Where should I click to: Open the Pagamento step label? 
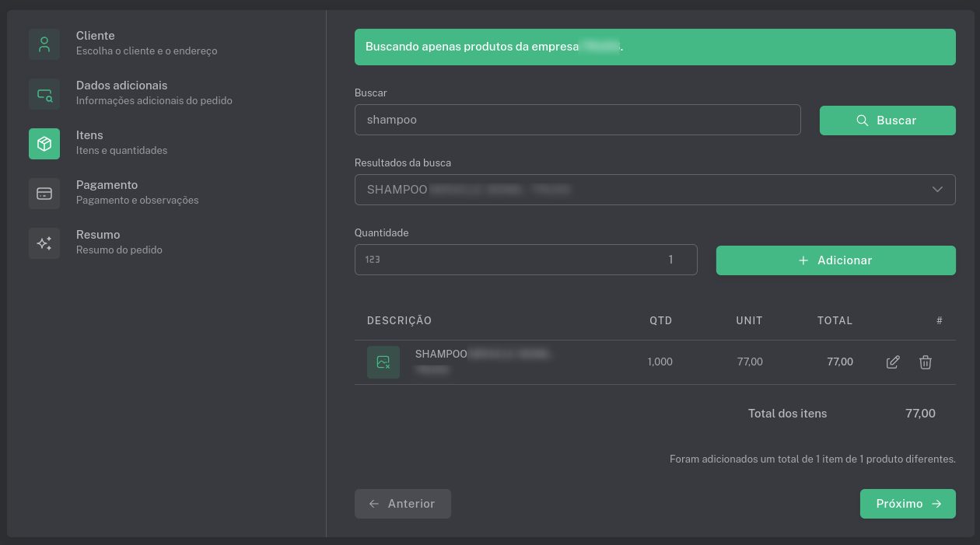coord(107,185)
